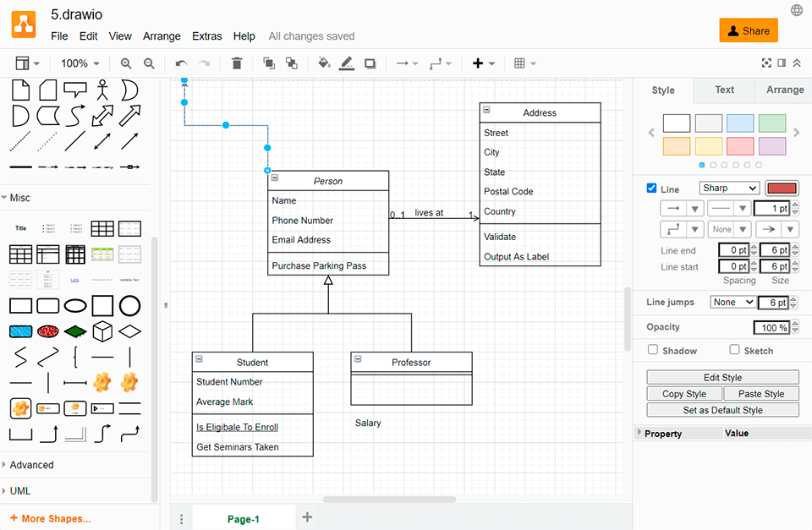Click the fill color bucket icon

pos(324,63)
